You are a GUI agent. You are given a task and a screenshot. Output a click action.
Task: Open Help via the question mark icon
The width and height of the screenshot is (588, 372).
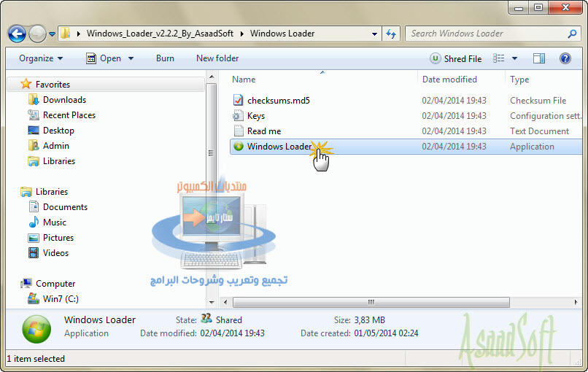(x=565, y=58)
